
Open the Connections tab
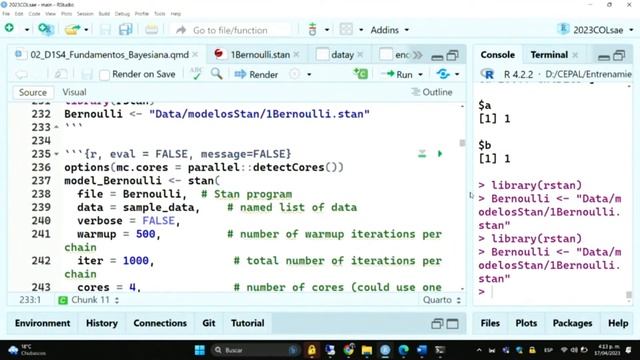click(160, 323)
